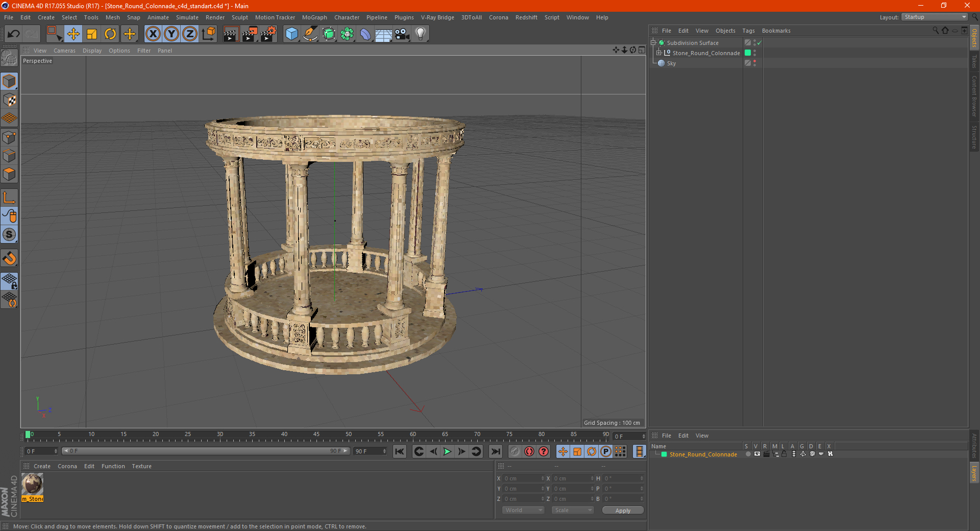Click the Array modeling green icon
This screenshot has width=980, height=531.
coord(347,34)
